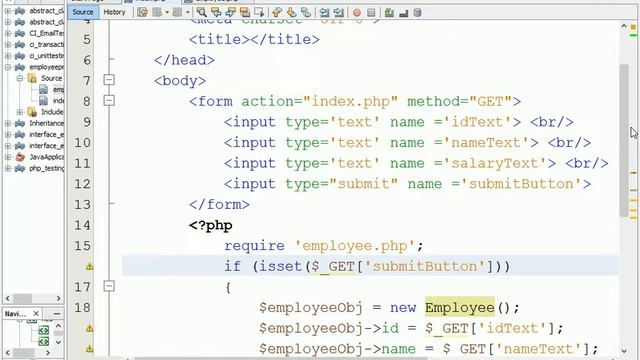The height and width of the screenshot is (360, 640).
Task: Click the Find Selection magnifier icon
Action: coord(202,12)
